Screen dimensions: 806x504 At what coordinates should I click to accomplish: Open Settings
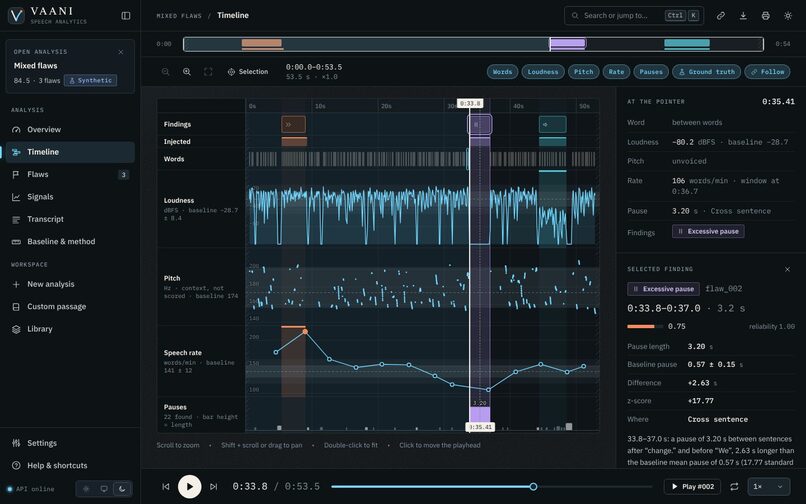tap(70, 443)
